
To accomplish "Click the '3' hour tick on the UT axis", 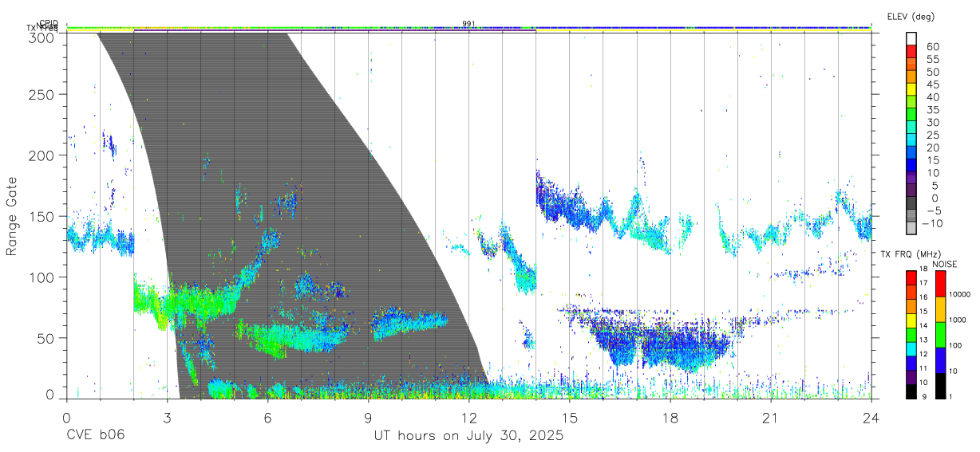I will tap(167, 417).
